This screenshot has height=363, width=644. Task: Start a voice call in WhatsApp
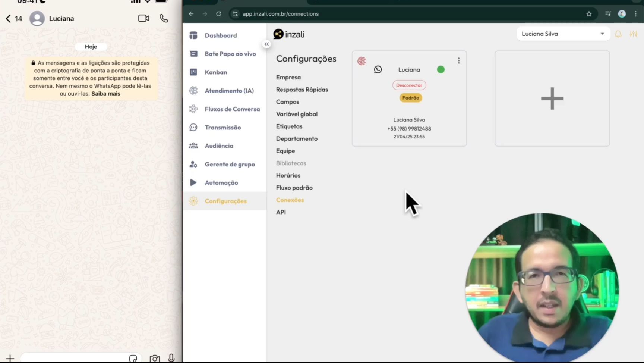(x=164, y=18)
